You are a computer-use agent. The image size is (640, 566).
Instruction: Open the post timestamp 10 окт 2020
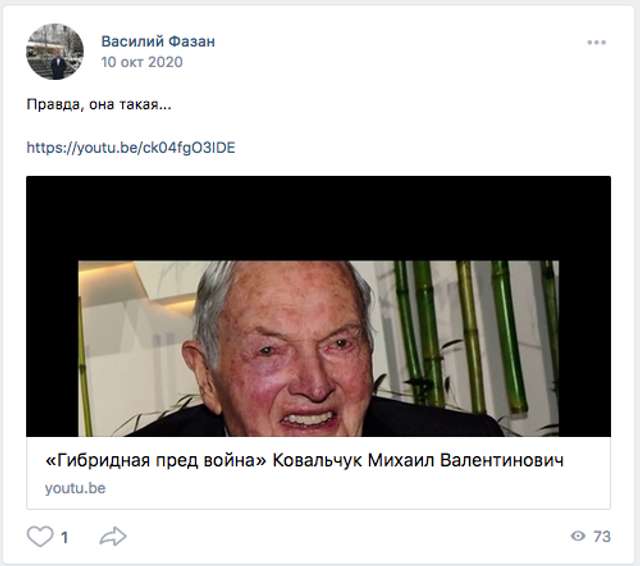[x=142, y=62]
